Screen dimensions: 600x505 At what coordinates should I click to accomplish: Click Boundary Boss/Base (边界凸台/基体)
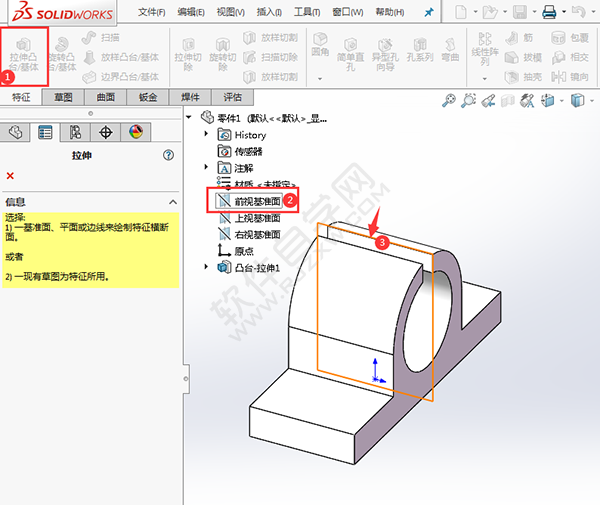coord(121,77)
